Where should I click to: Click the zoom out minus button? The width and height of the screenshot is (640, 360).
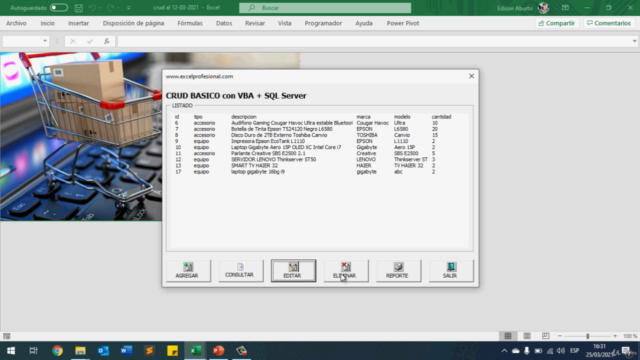pyautogui.click(x=560, y=336)
